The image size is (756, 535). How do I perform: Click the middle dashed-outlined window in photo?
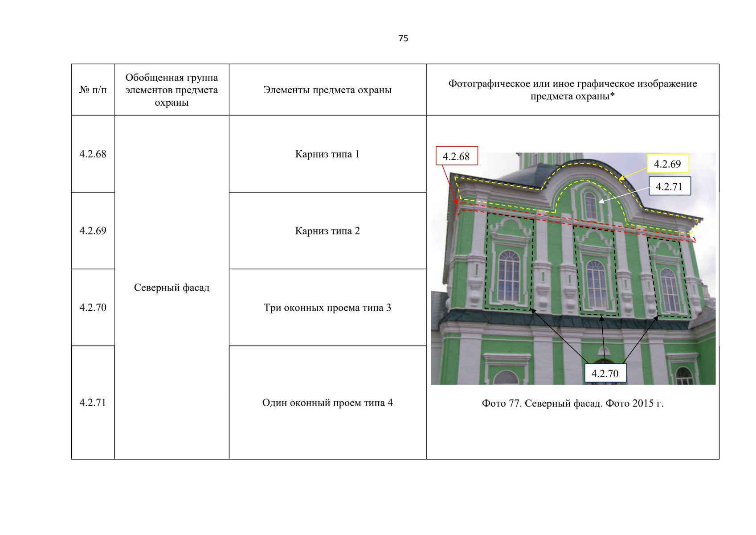point(596,282)
